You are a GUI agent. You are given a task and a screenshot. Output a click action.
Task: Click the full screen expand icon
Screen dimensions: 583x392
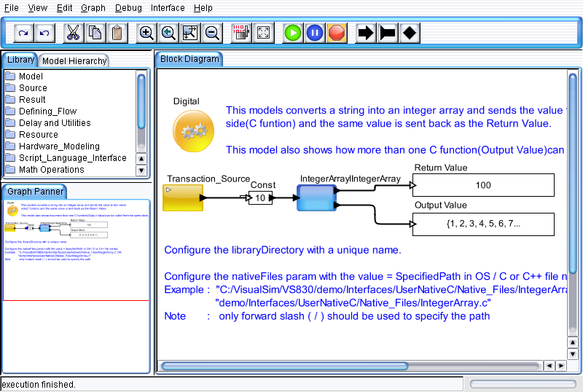coord(263,33)
